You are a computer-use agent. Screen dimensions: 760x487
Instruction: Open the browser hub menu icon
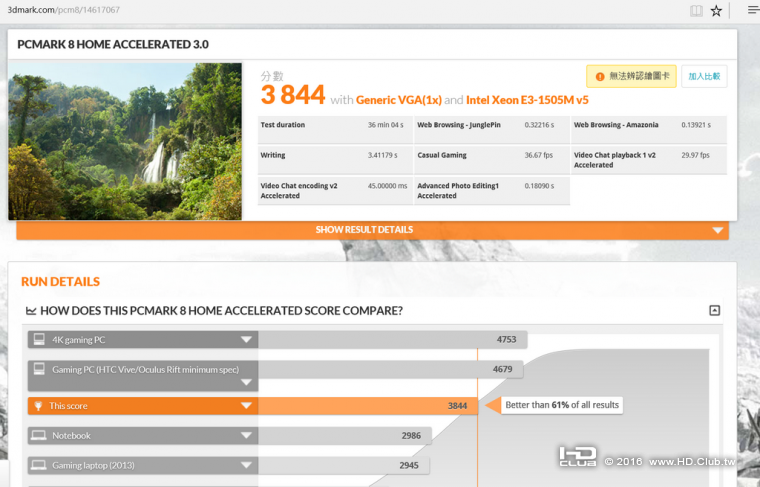[x=752, y=11]
